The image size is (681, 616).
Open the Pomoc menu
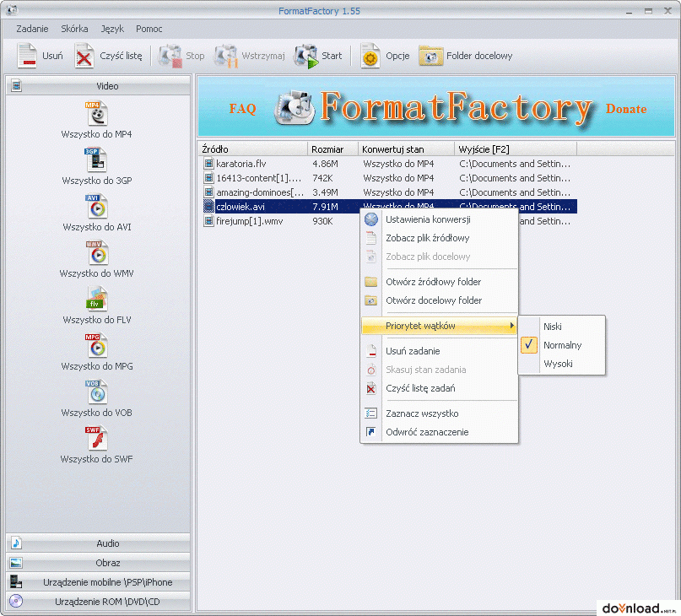[x=149, y=29]
